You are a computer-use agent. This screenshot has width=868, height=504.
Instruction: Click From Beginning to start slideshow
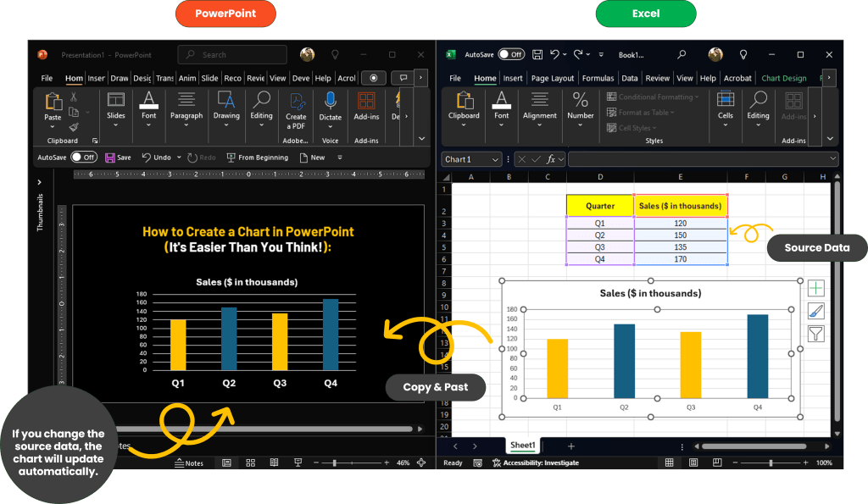257,158
